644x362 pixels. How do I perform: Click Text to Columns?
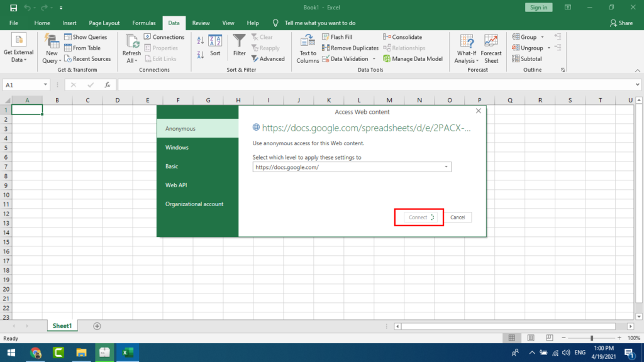308,48
